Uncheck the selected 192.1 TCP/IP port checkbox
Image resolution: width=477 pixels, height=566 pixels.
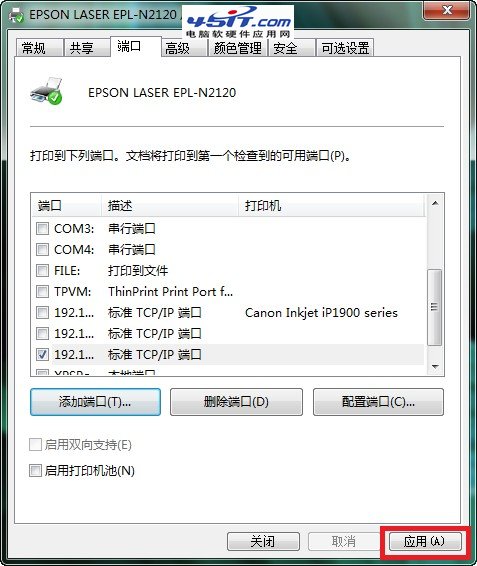tap(43, 354)
